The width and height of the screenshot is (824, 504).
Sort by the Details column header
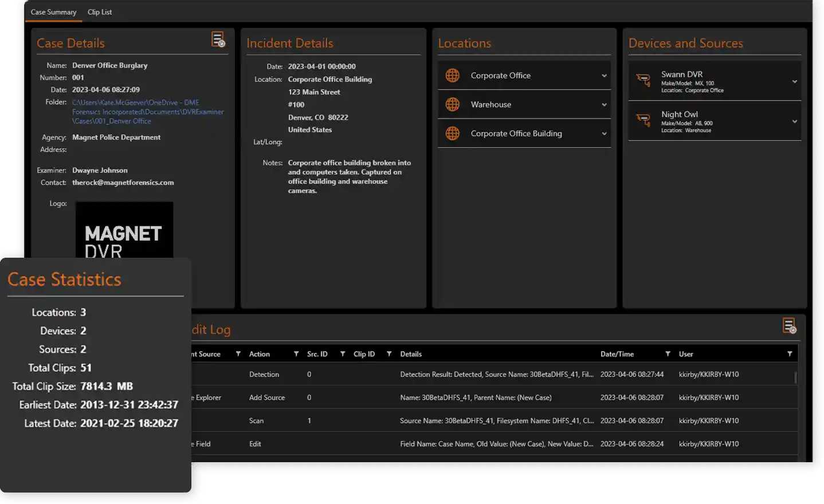(x=411, y=354)
